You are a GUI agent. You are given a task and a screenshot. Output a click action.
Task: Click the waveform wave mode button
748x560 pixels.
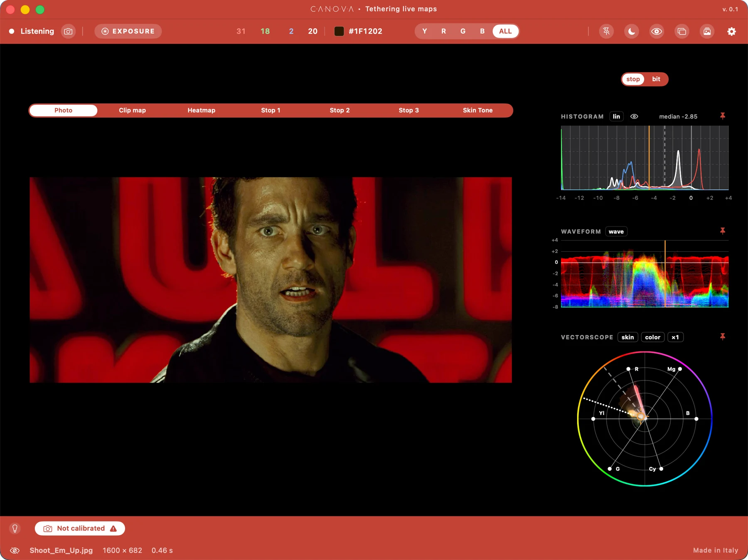616,231
